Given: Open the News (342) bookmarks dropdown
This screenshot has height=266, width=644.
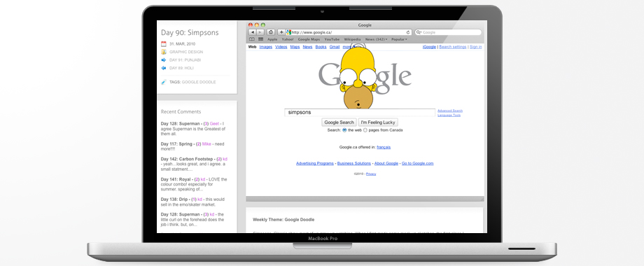Looking at the screenshot, I should (376, 39).
